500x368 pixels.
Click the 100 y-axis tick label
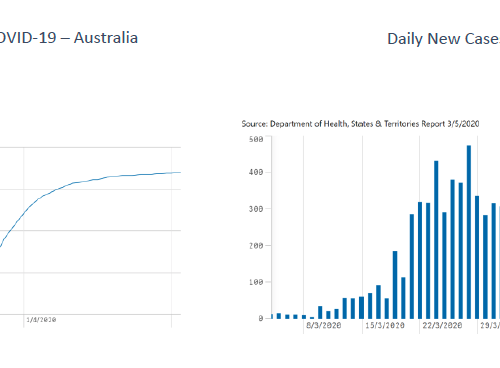(x=256, y=282)
